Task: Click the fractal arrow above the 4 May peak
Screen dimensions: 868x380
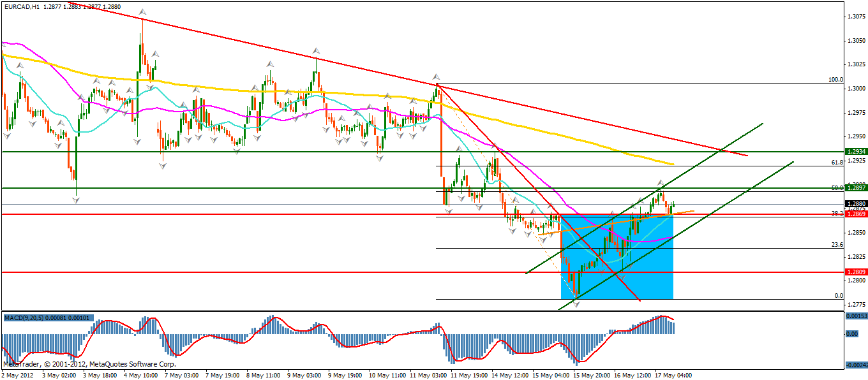Action: 142,12
